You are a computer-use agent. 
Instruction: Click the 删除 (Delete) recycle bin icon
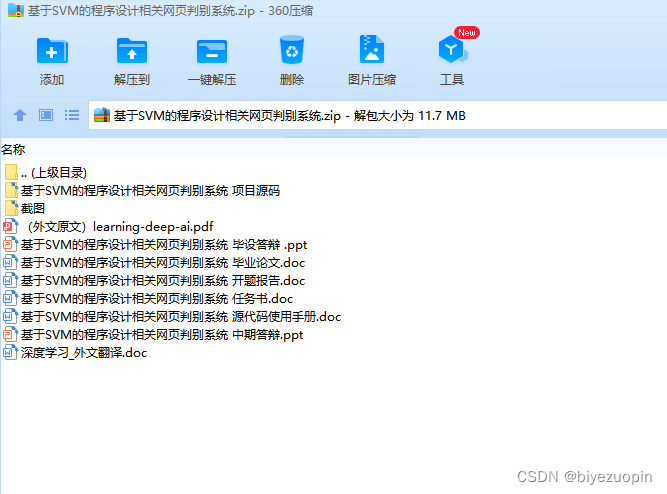click(x=292, y=50)
